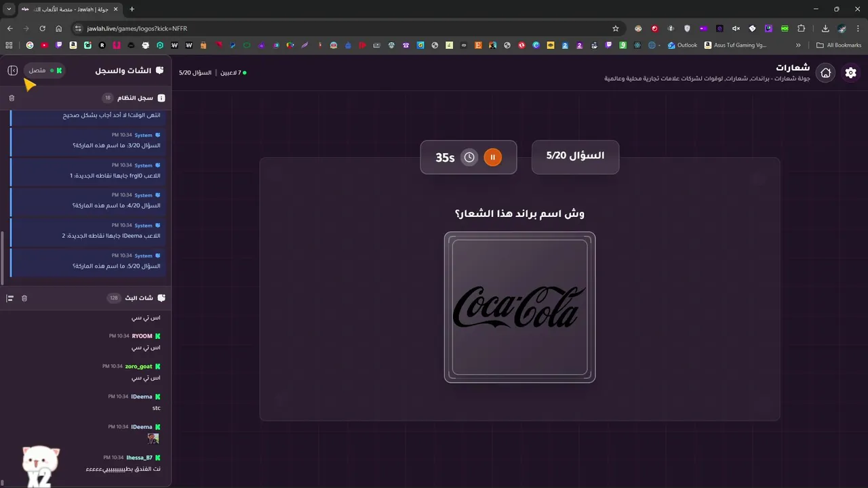Click the clock icon next to 35s
Image resolution: width=868 pixels, height=488 pixels.
pyautogui.click(x=469, y=157)
